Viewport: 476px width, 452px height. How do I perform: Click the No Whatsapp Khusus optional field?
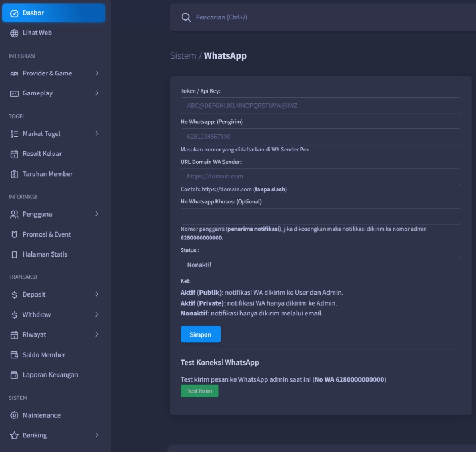pyautogui.click(x=321, y=217)
